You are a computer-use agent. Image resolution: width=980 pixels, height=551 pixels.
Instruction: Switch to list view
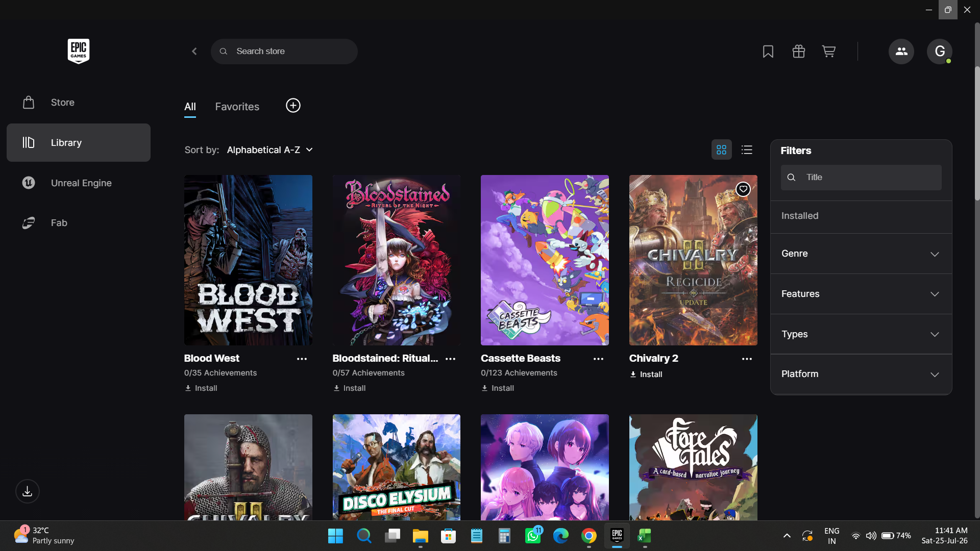pos(747,150)
